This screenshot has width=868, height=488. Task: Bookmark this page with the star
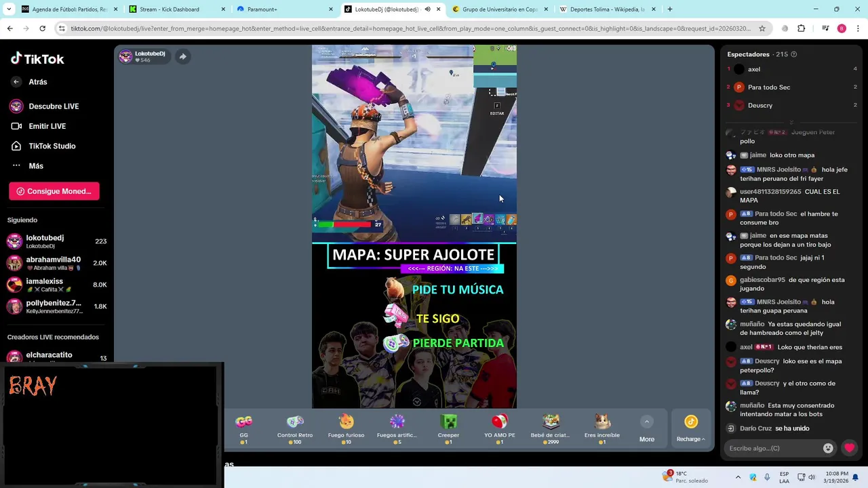click(762, 28)
